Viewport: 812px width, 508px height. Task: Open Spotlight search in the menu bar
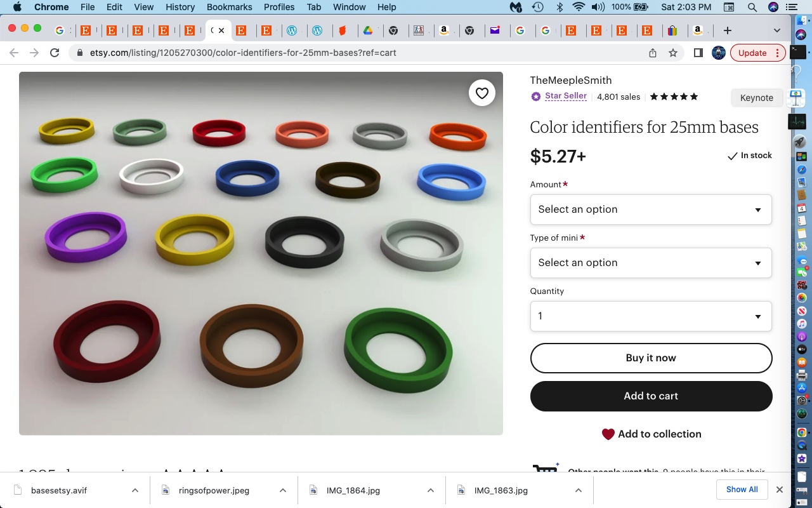[752, 7]
